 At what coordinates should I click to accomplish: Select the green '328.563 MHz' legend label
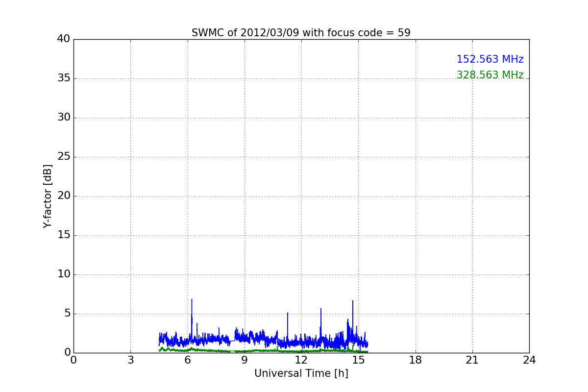[x=490, y=75]
